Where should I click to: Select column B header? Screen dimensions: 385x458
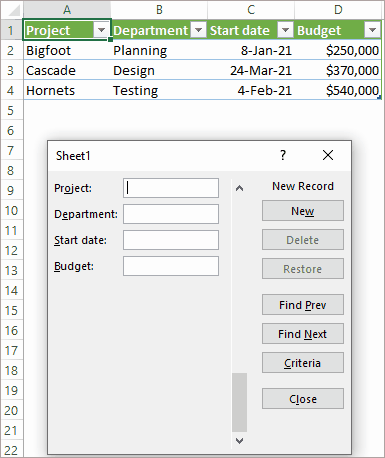pos(159,10)
